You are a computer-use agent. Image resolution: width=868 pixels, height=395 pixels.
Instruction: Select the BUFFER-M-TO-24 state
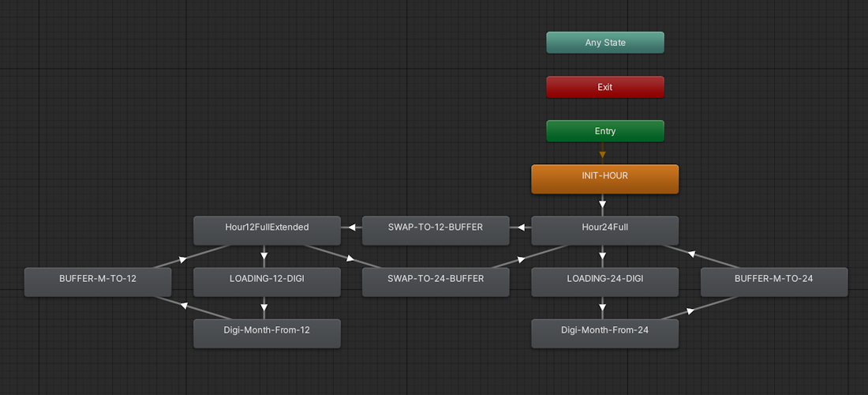pyautogui.click(x=774, y=282)
